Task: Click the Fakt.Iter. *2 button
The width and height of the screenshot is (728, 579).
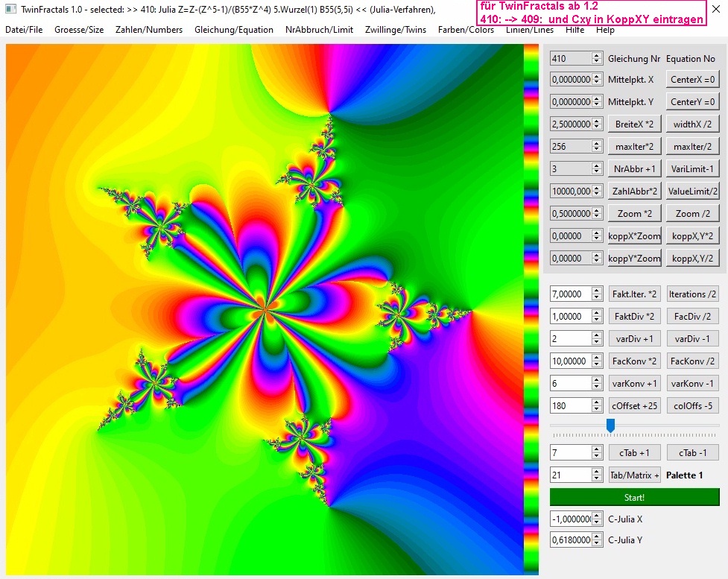Action: [x=634, y=294]
